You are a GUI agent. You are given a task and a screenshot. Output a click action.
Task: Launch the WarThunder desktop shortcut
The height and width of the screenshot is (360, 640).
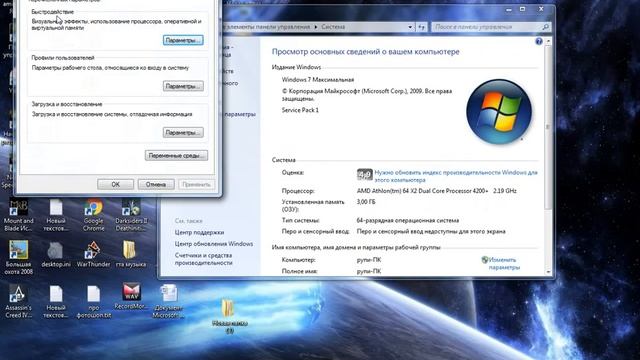[93, 255]
